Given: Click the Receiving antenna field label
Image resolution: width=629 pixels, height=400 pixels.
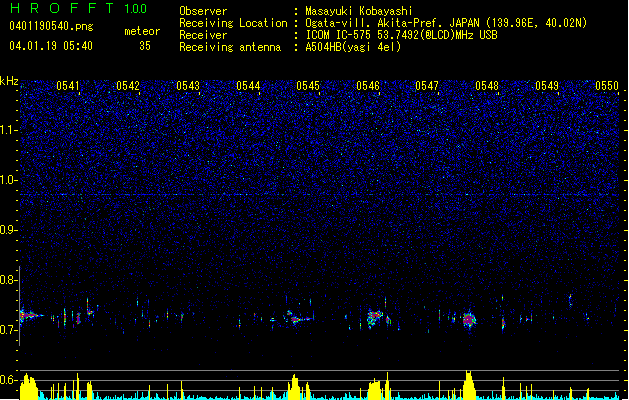Looking at the screenshot, I should 230,47.
